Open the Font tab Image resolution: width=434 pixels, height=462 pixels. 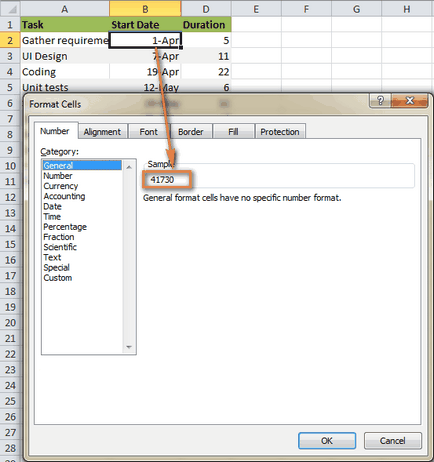pyautogui.click(x=149, y=132)
